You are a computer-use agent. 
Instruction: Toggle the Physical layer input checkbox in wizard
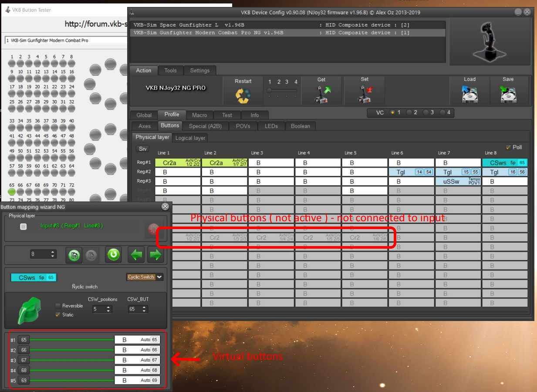coord(24,226)
